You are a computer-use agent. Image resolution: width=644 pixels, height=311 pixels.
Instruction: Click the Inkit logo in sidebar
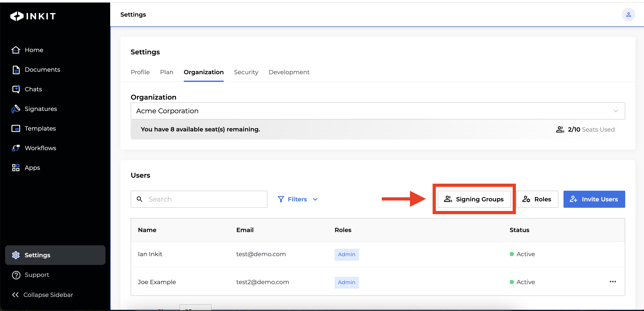33,16
